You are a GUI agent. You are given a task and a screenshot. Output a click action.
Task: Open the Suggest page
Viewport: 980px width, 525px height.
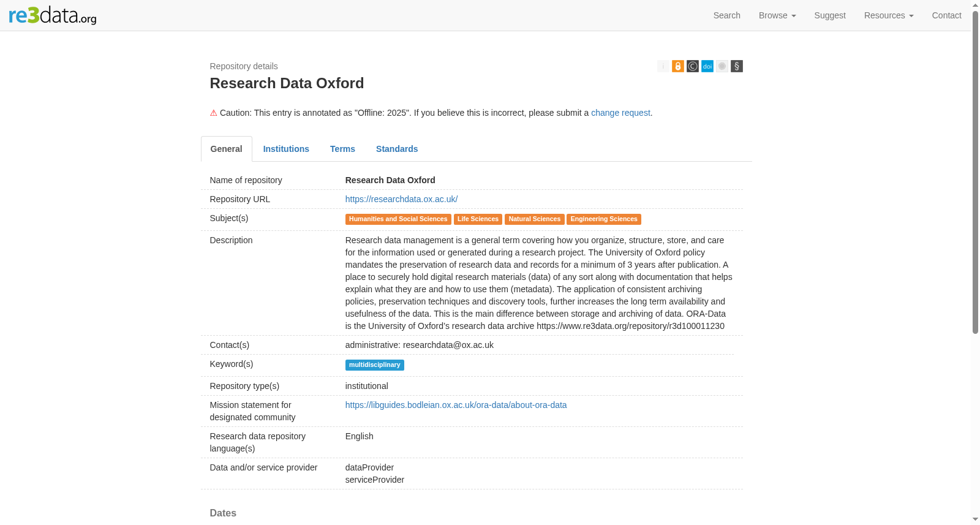[x=830, y=15]
